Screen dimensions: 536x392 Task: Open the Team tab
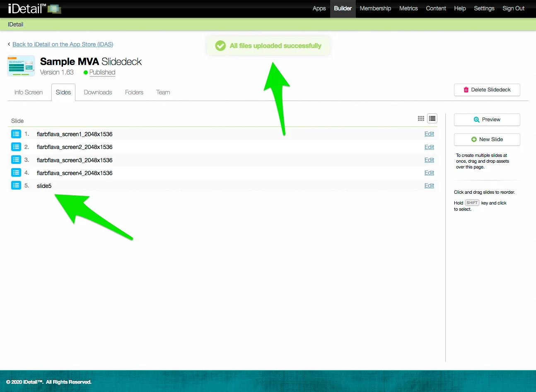coord(163,92)
